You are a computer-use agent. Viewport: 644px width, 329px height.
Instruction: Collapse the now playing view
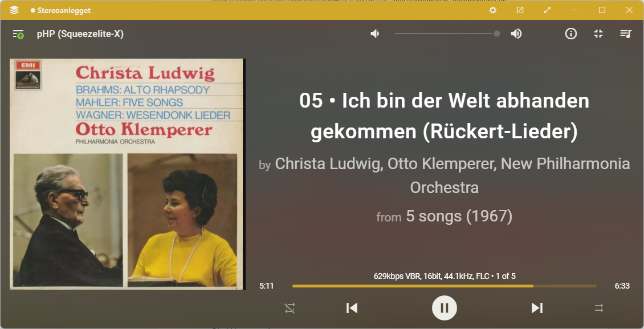pos(598,34)
